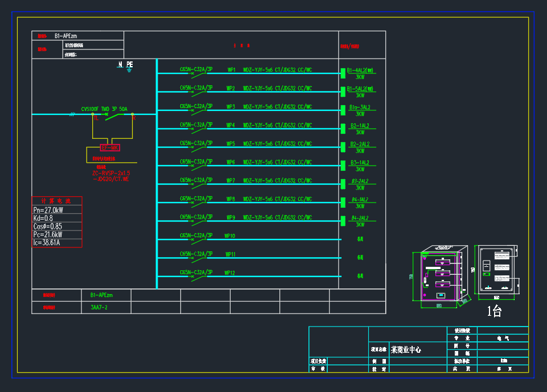Select the WP1 circuit breaker switch symbol
547x392 pixels.
pos(199,73)
